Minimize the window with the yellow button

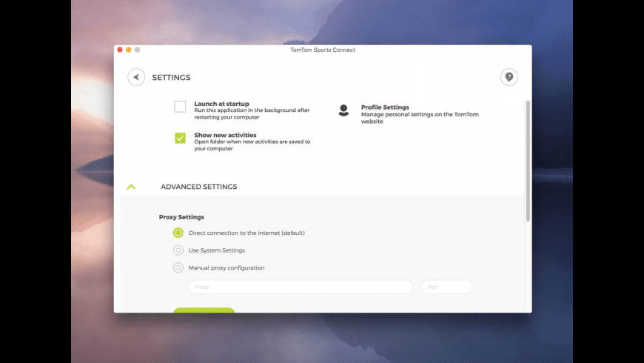point(129,50)
